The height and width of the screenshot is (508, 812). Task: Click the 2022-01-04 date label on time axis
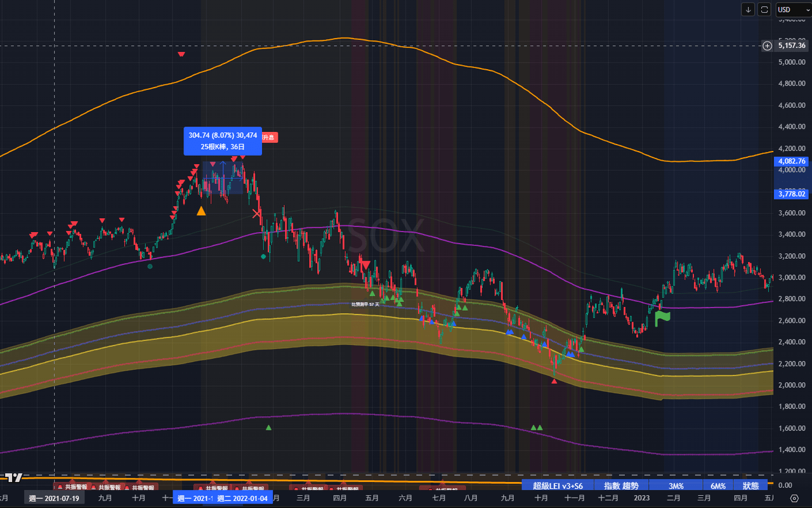(x=242, y=498)
